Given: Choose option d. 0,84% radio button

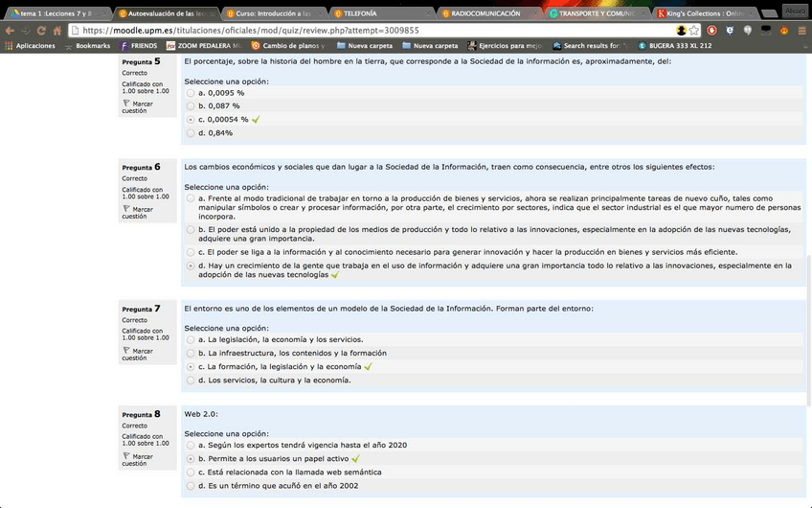Looking at the screenshot, I should tap(191, 133).
